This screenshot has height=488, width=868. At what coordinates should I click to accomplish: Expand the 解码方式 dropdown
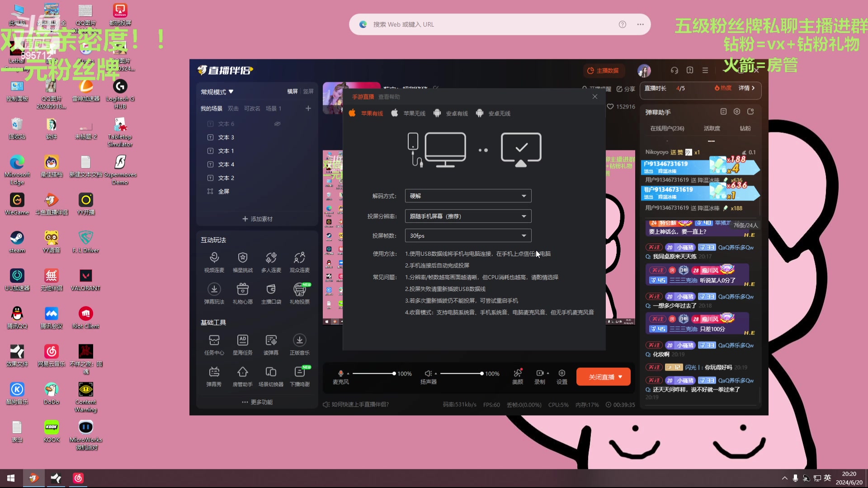468,196
